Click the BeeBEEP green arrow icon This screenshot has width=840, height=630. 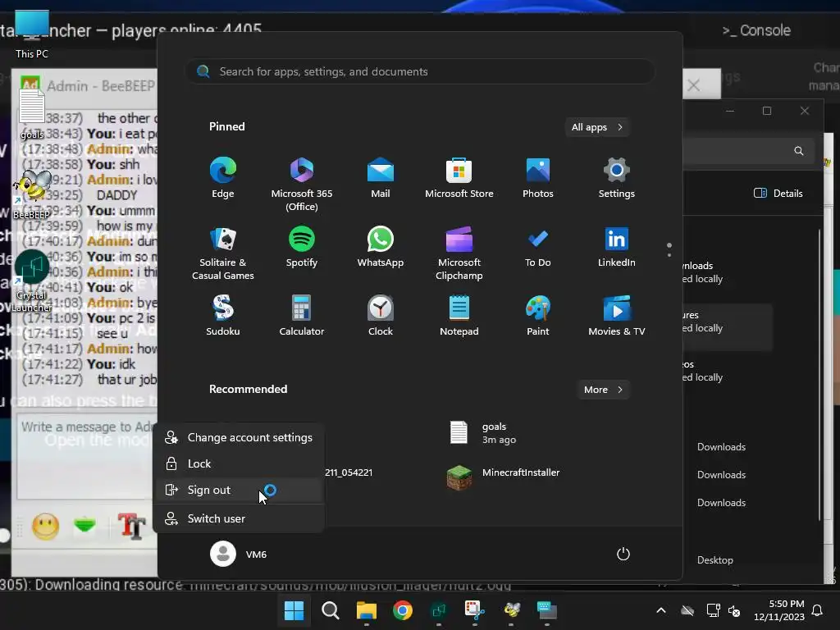click(84, 525)
